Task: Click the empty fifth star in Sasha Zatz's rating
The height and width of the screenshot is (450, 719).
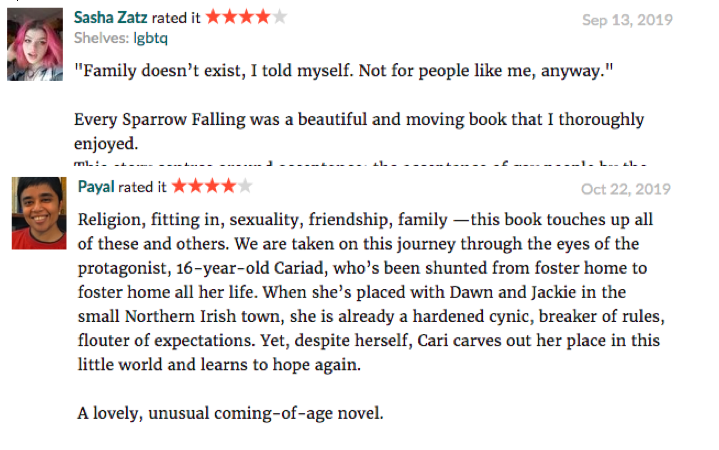Action: click(280, 17)
